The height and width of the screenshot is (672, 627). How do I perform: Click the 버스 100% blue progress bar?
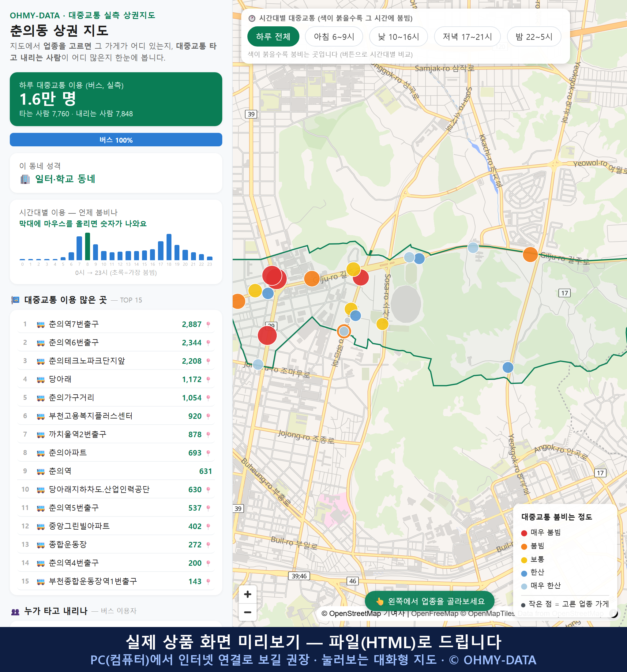pyautogui.click(x=116, y=140)
